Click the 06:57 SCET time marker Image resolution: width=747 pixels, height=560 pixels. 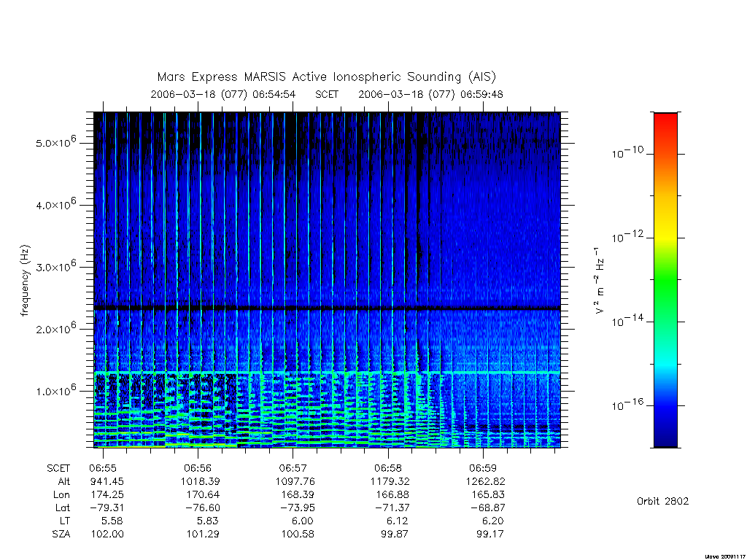click(x=293, y=468)
